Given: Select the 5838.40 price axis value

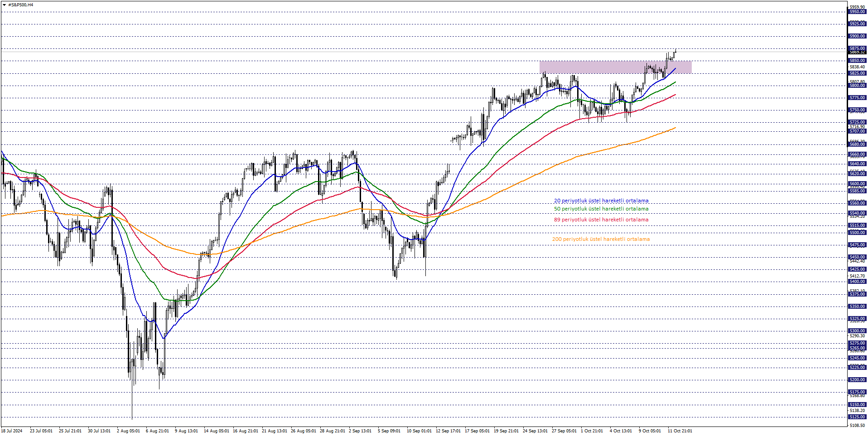Looking at the screenshot, I should pyautogui.click(x=857, y=67).
